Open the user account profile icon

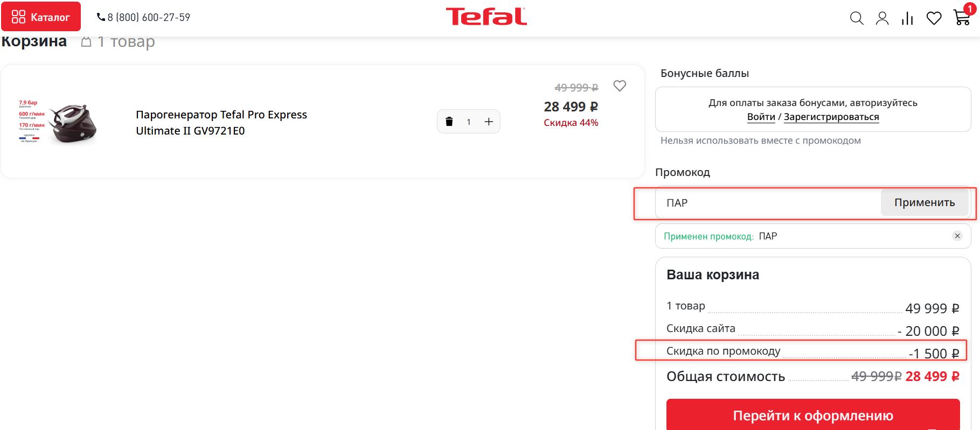tap(882, 18)
